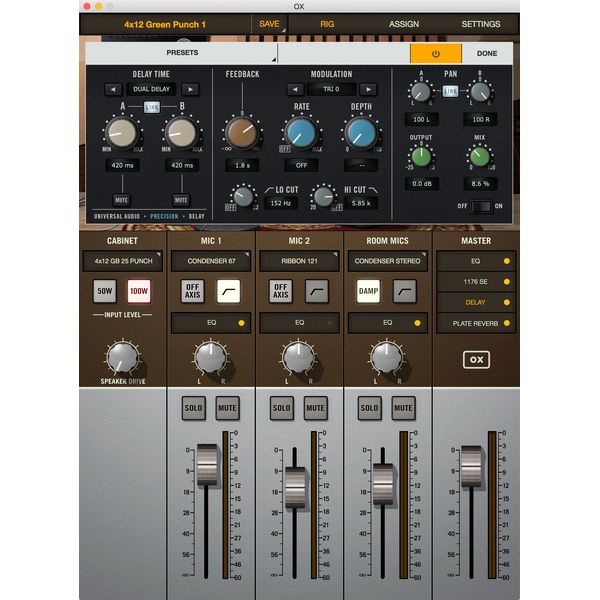Click the Mic 2 pan knob
Screen dimensions: 600x600
[x=298, y=357]
